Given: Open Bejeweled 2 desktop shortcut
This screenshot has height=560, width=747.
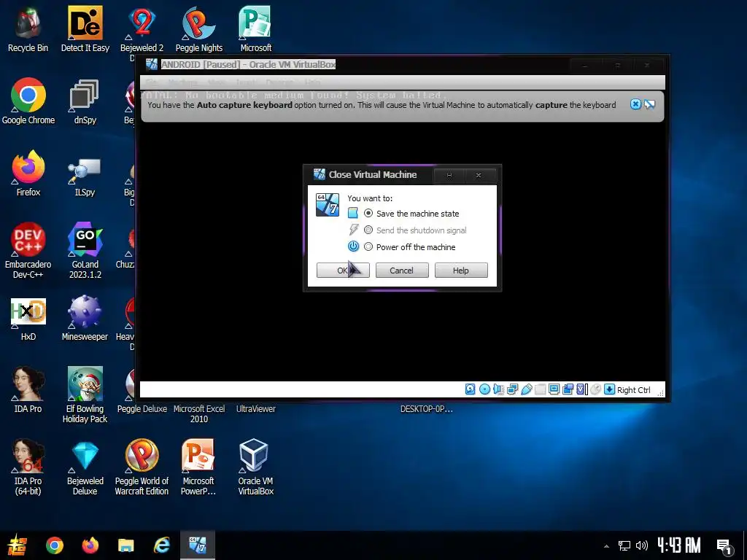Looking at the screenshot, I should coord(142,29).
